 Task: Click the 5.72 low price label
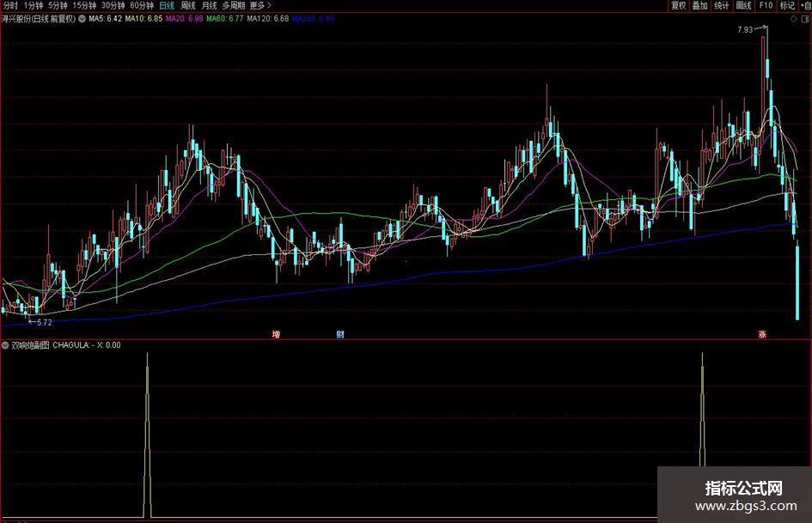(x=45, y=323)
